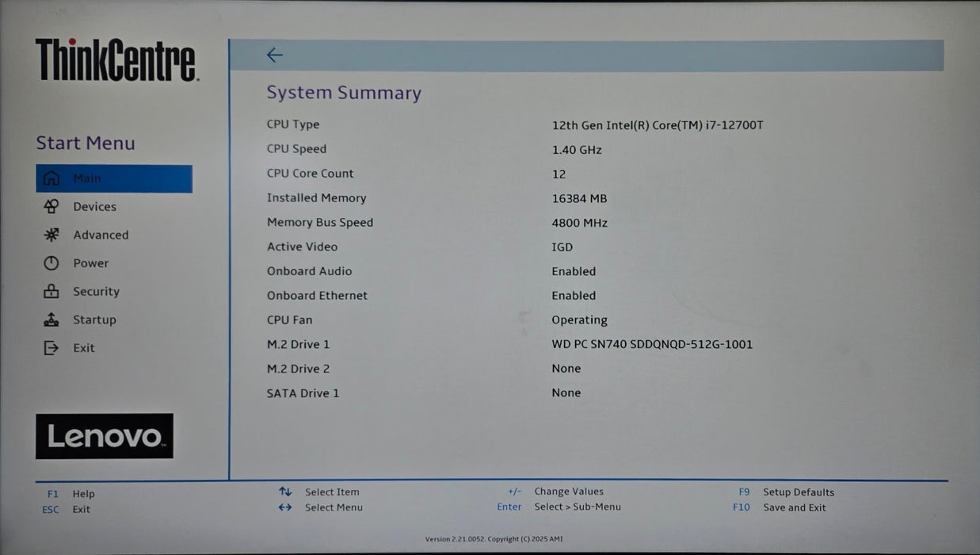This screenshot has height=555, width=980.
Task: Click the System Summary heading
Action: [344, 93]
